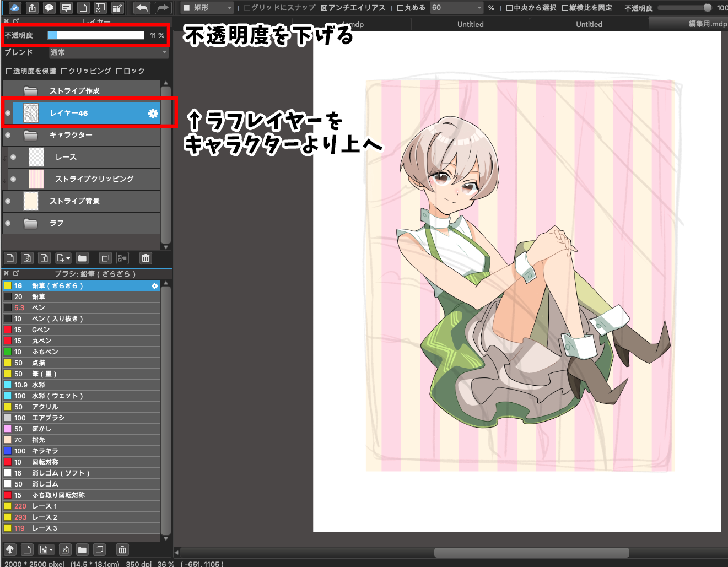Viewport: 728px width, 567px height.
Task: Open the add-layer dropdown arrow in layer panel
Action: (68, 258)
